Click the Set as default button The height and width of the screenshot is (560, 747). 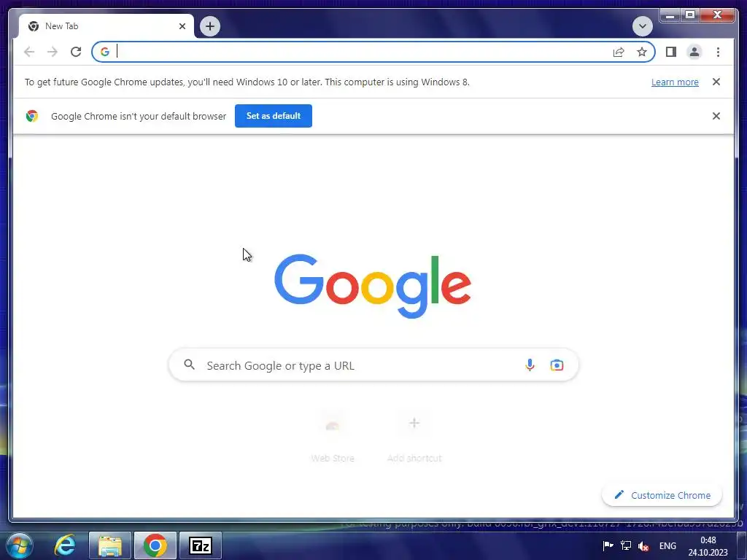tap(274, 116)
